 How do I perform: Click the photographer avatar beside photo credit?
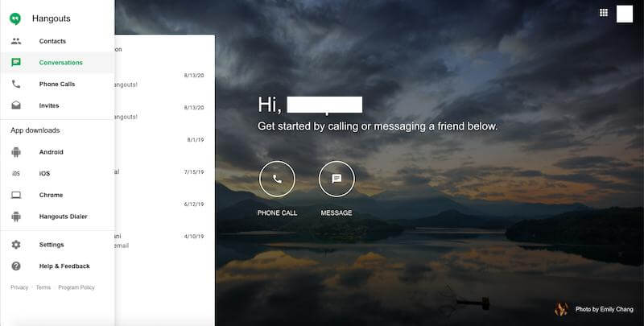(561, 309)
